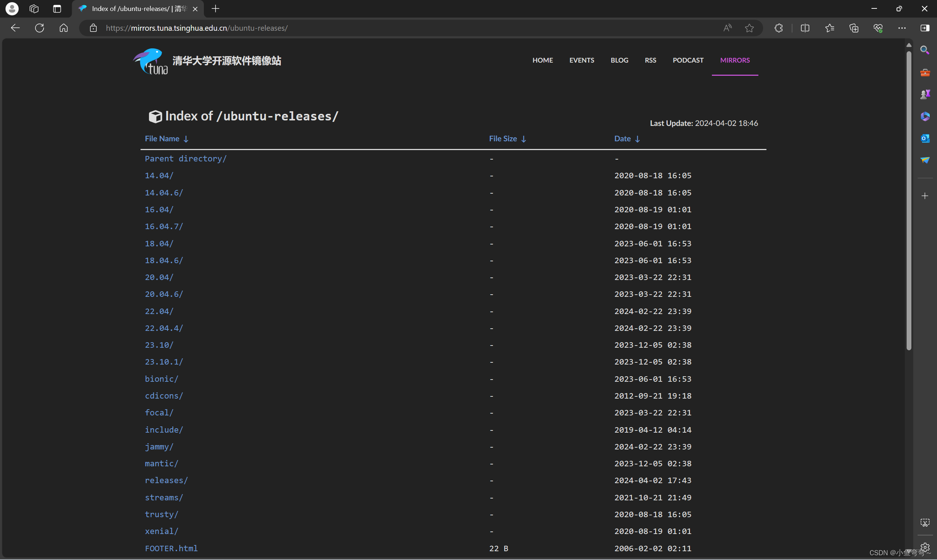Click the page vertical scrollbar thumb
This screenshot has width=937, height=560.
point(908,200)
